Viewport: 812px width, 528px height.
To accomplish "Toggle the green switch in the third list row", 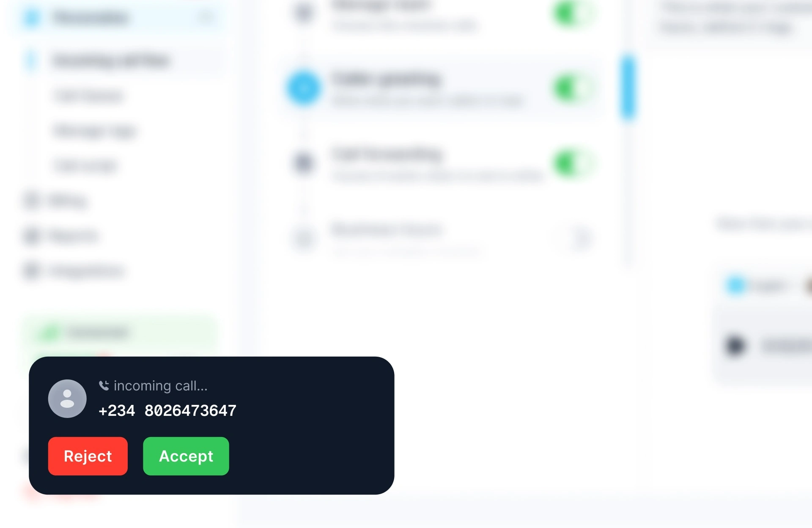I will pos(573,163).
